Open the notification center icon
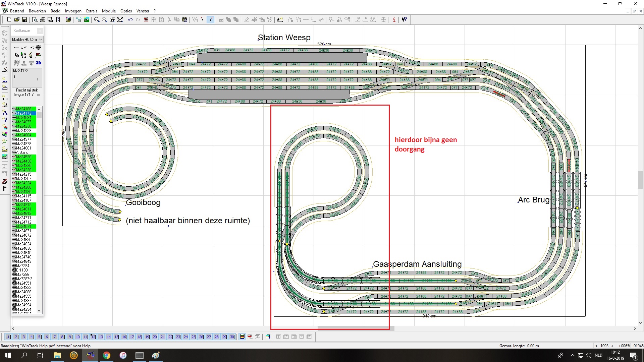 634,355
